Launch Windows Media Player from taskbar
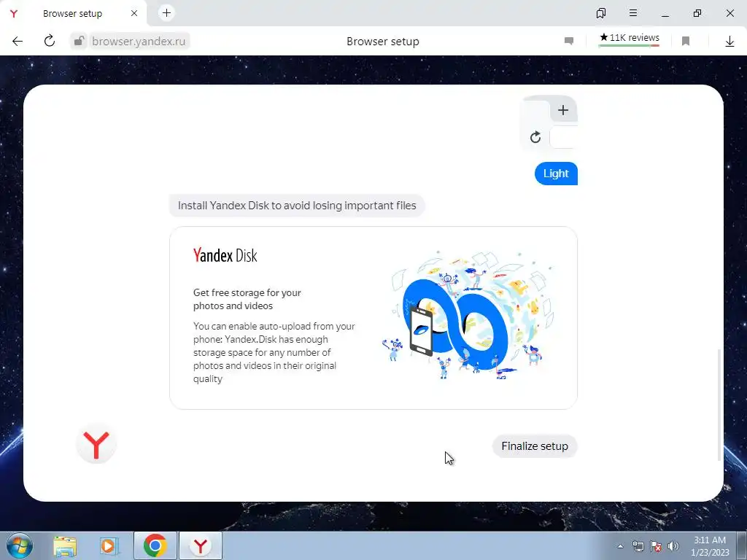 click(x=109, y=545)
